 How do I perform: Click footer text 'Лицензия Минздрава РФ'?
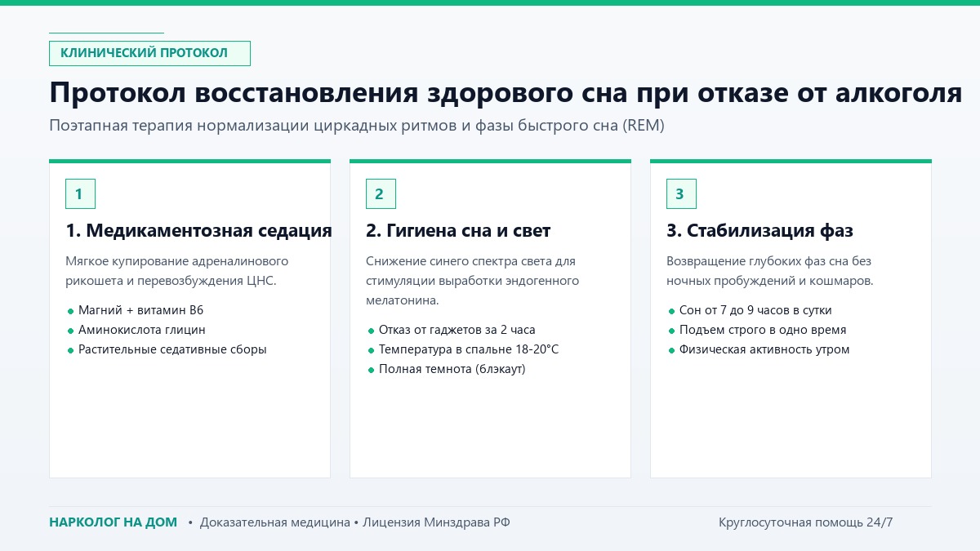pos(436,522)
